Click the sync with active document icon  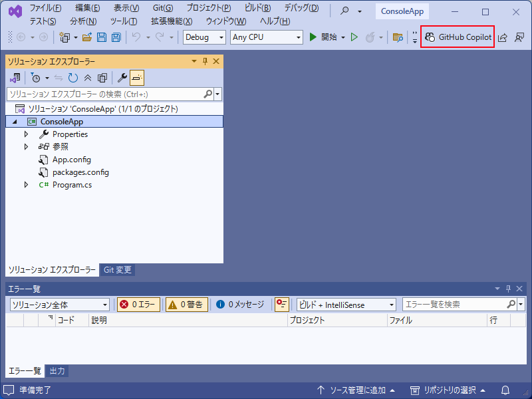pos(59,78)
